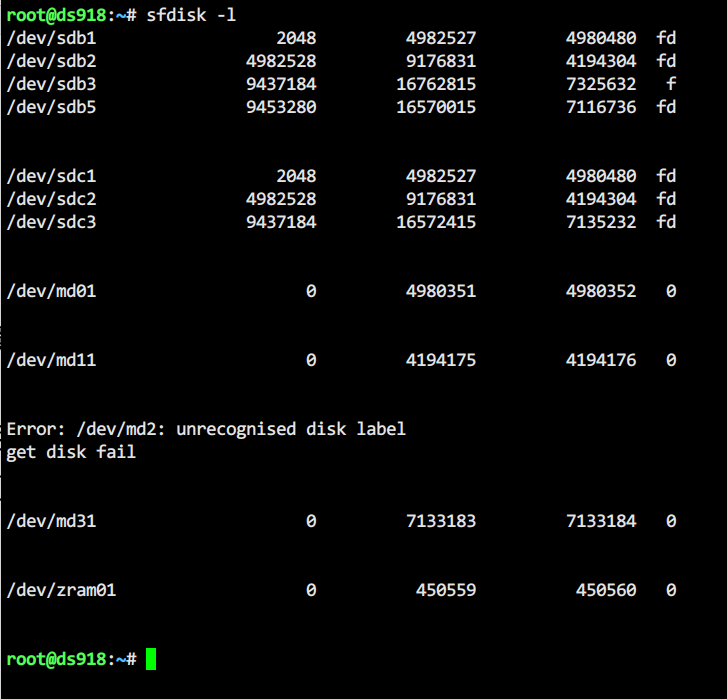Click the value 450560 in zram01 row
This screenshot has height=699, width=727.
[x=606, y=591]
